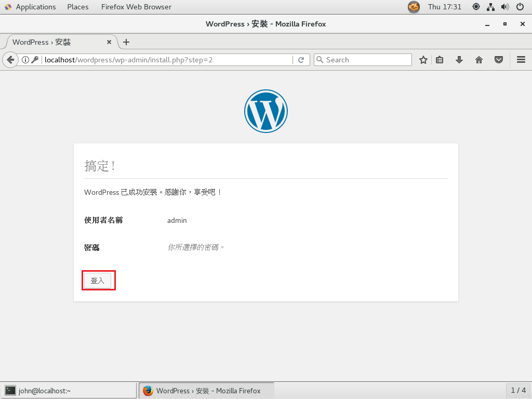Go to the Firefox home page icon

click(x=478, y=60)
